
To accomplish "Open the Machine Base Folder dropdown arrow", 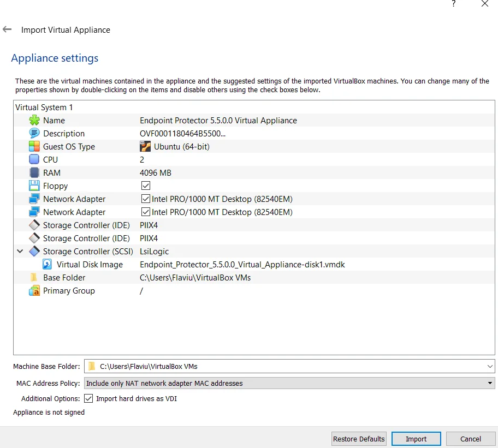I will tap(490, 367).
